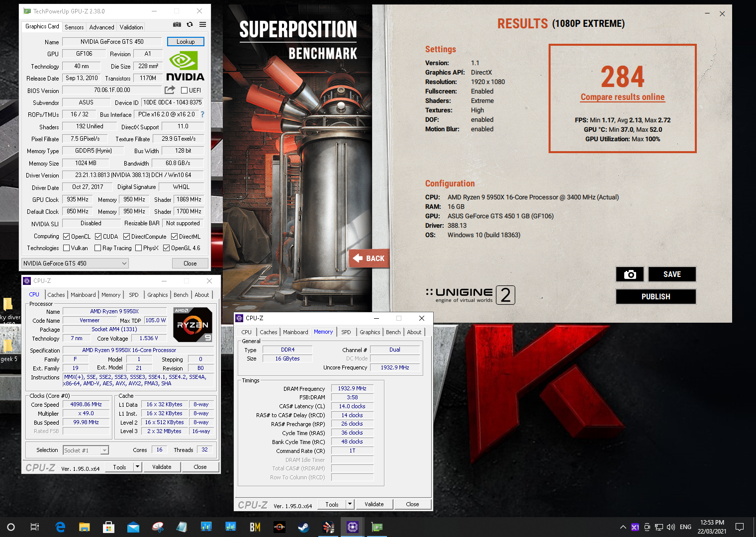The width and height of the screenshot is (756, 537).
Task: Toggle the Vulkan checkbox
Action: pos(67,248)
